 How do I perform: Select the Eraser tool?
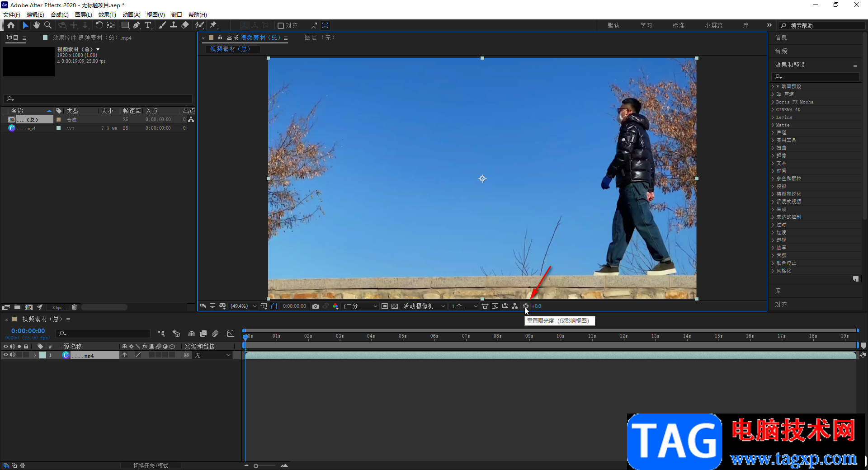pyautogui.click(x=185, y=25)
